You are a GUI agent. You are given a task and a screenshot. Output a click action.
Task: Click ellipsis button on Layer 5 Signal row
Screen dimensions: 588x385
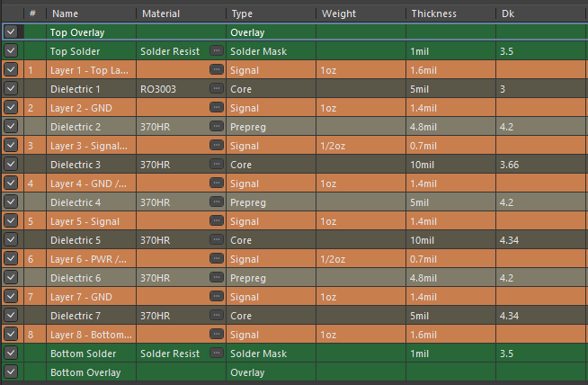(x=216, y=221)
